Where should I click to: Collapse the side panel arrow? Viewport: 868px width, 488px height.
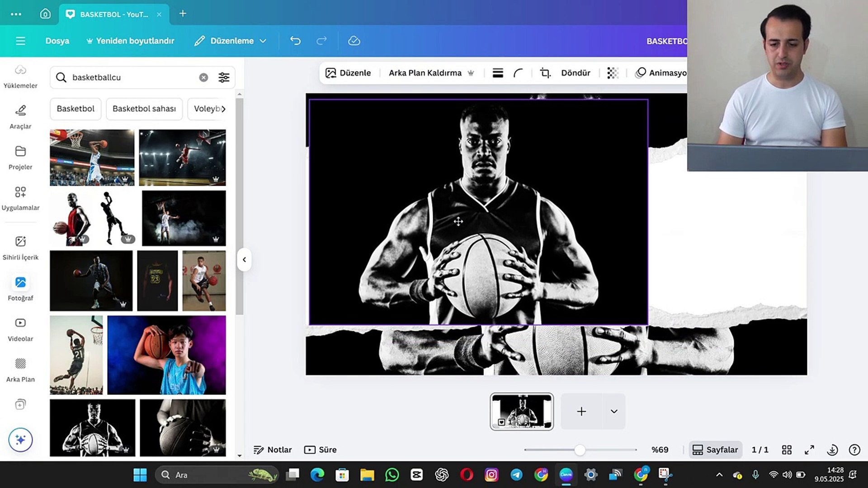[x=244, y=259]
